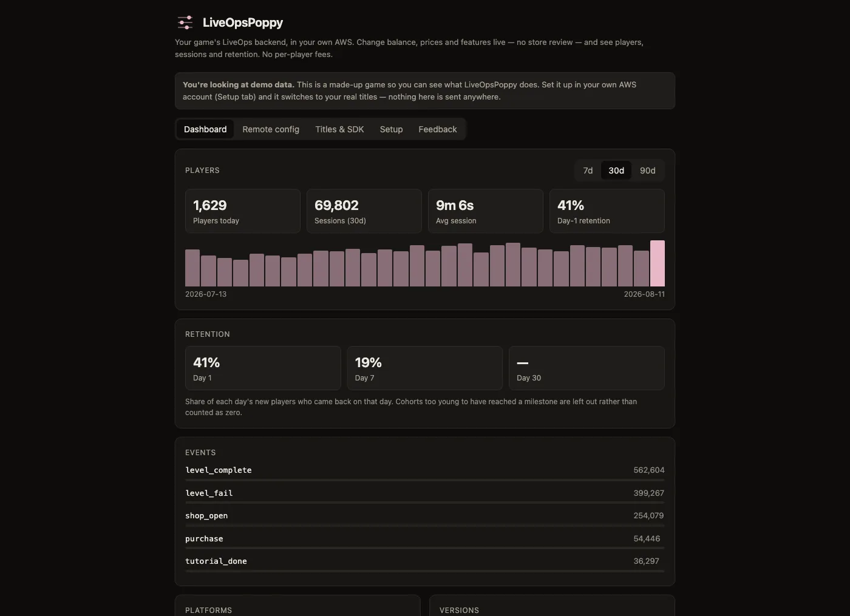The image size is (850, 616).
Task: Click the Day 30 retention card
Action: (586, 368)
